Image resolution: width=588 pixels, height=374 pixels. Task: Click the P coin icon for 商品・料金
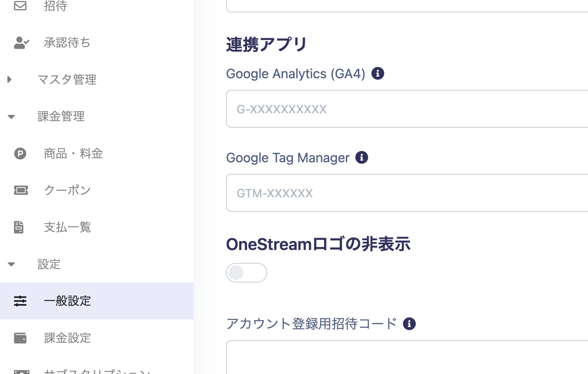coord(20,154)
